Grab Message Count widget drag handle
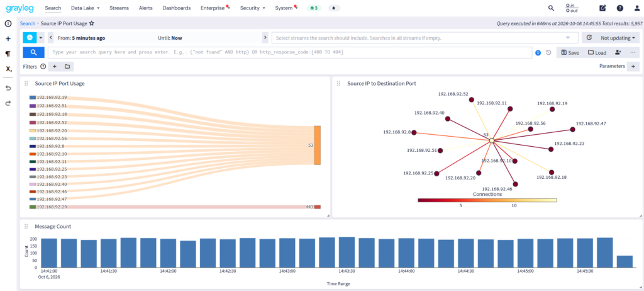Viewport: 644px width, 291px height. (26, 226)
